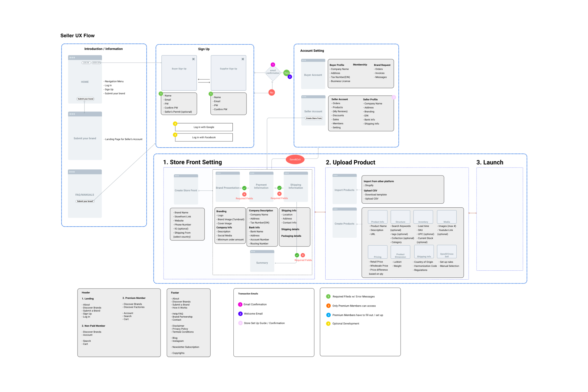Select the Summary wireframe screen
Screen dimensions: 588x392
[262, 261]
